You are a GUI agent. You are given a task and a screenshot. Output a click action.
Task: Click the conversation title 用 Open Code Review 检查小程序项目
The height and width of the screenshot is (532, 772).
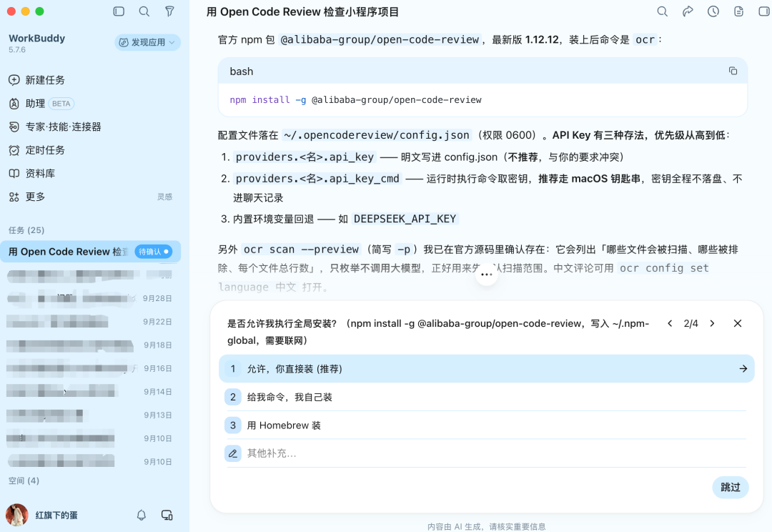tap(303, 12)
